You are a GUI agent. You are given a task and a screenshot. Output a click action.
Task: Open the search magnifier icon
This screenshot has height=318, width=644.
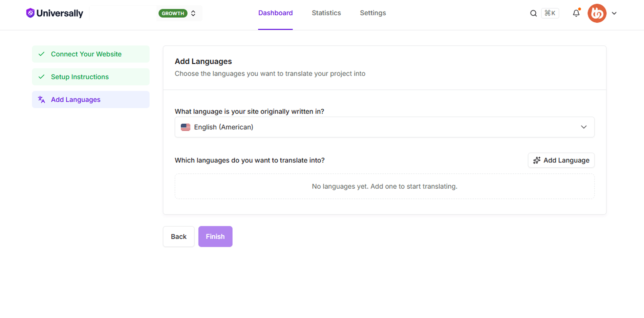[533, 13]
